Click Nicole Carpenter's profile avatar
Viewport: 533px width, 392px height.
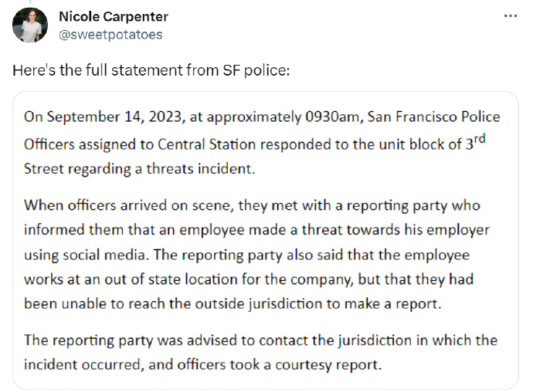coord(30,25)
